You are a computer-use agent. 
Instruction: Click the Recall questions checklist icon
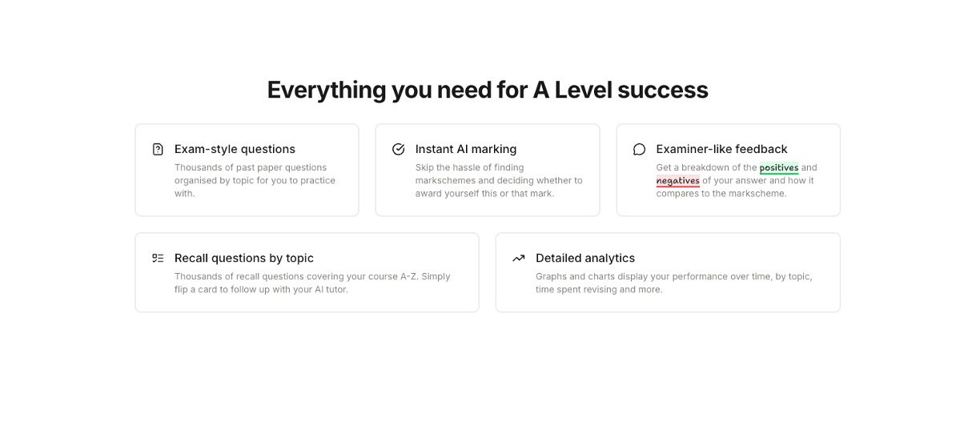pyautogui.click(x=158, y=258)
